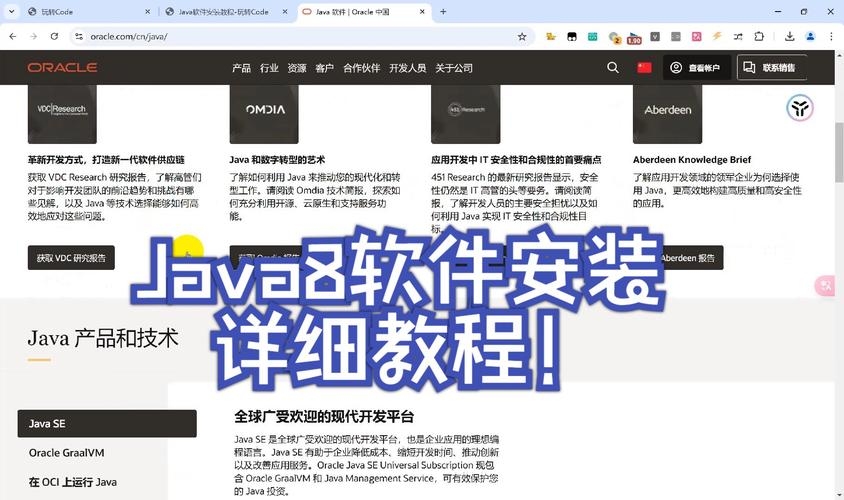Open the crossed-arrows shuffle extension
This screenshot has height=500, width=844.
[738, 37]
